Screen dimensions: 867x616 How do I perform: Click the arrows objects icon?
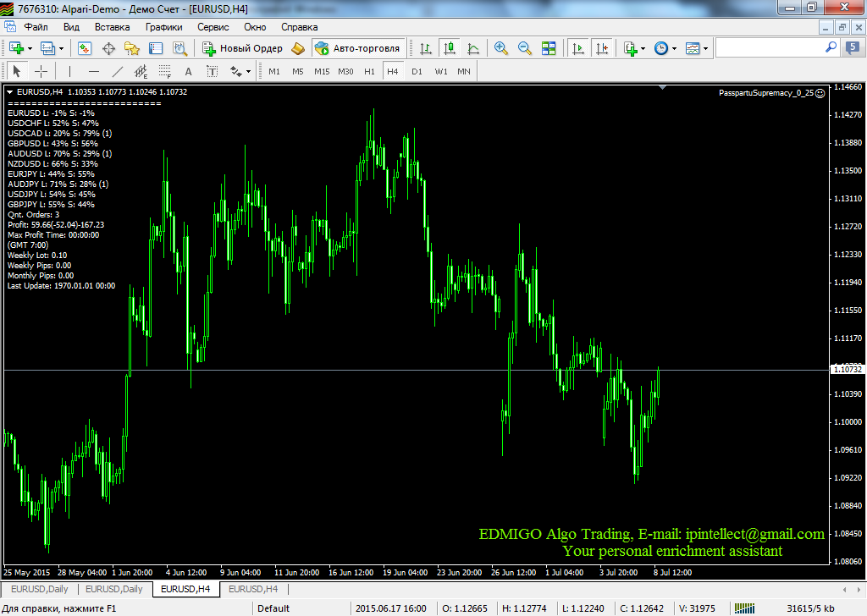click(x=236, y=71)
